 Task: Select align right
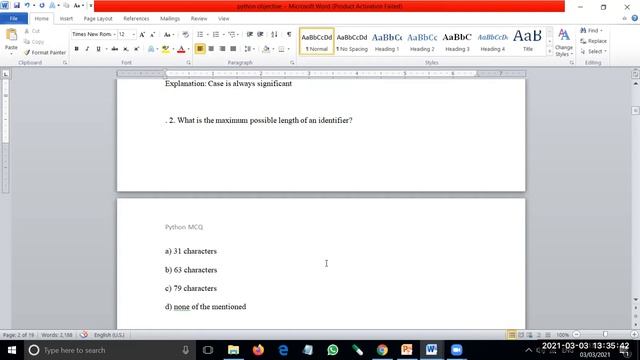click(x=222, y=49)
